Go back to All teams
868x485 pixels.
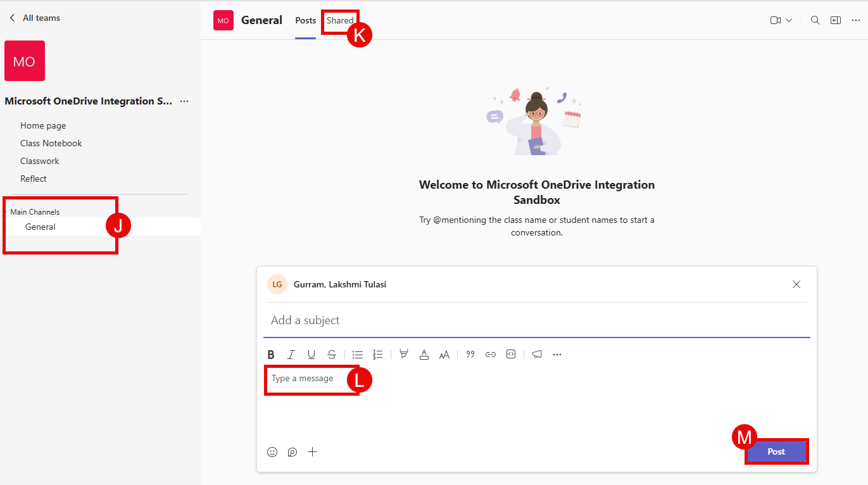tap(35, 18)
